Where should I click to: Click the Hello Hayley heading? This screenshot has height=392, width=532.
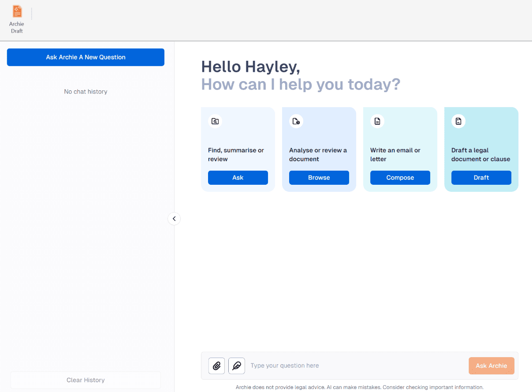click(x=251, y=67)
